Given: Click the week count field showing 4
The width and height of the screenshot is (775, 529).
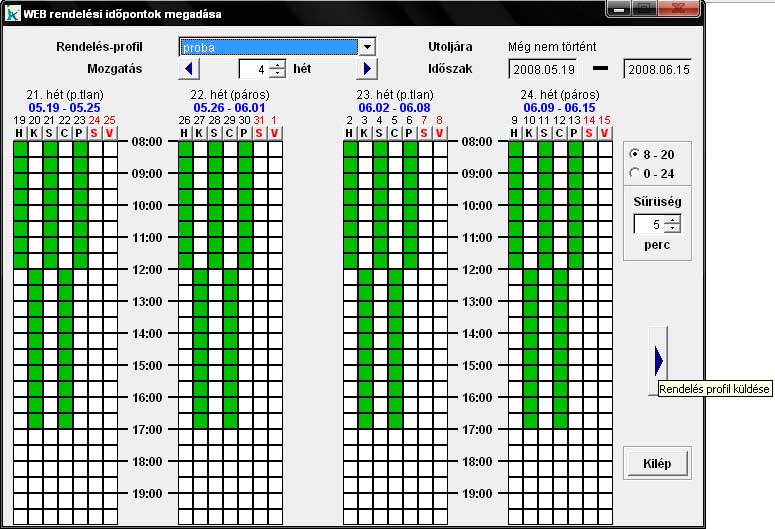Looking at the screenshot, I should [254, 69].
